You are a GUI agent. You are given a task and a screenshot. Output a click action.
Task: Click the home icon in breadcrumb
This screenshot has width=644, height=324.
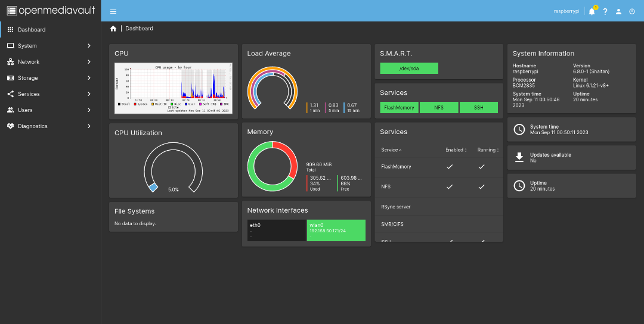click(x=113, y=29)
